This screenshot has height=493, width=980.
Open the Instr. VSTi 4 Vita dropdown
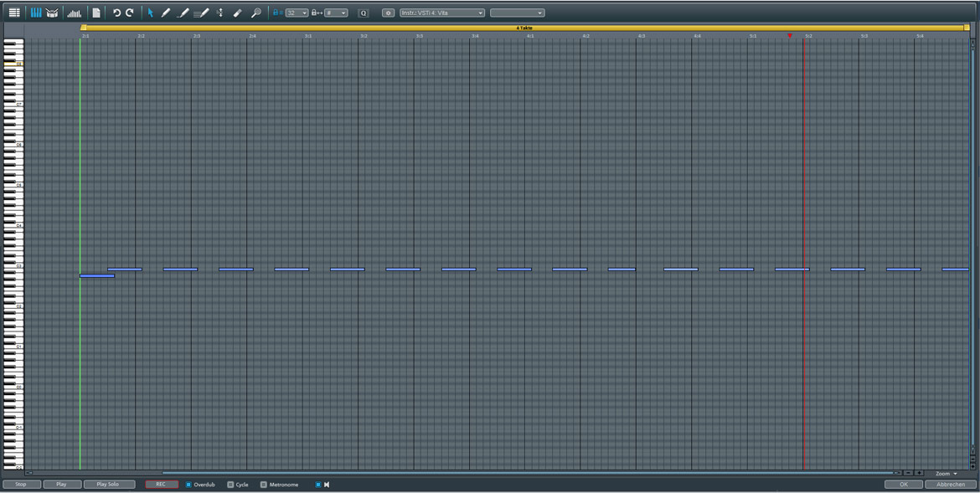click(442, 13)
